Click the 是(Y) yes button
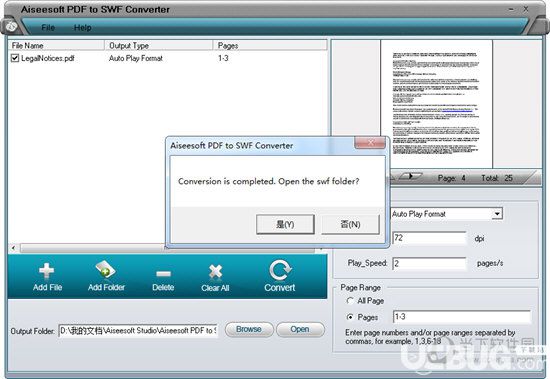The width and height of the screenshot is (550, 379). 285,224
